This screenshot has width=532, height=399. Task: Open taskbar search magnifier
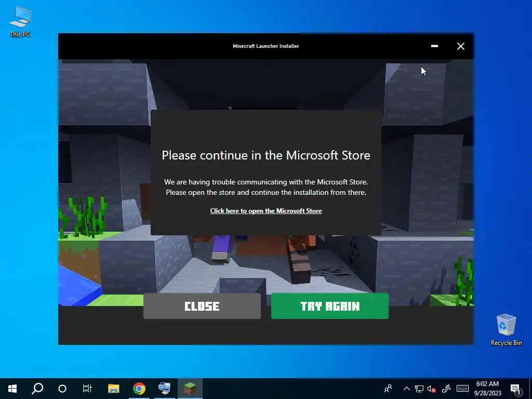pos(37,389)
